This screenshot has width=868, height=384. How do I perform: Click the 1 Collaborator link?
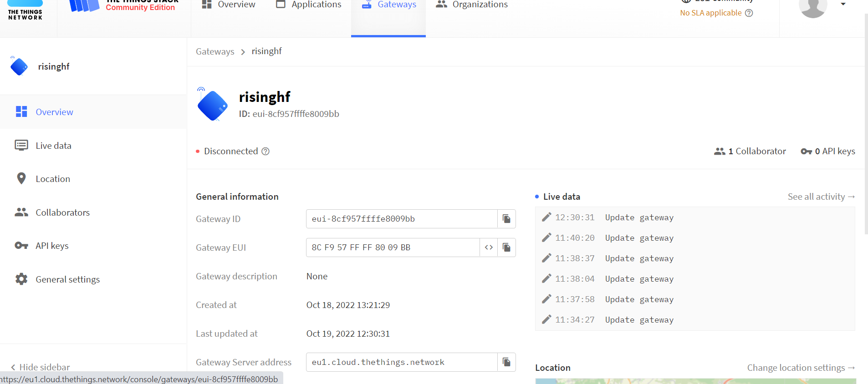(x=750, y=152)
